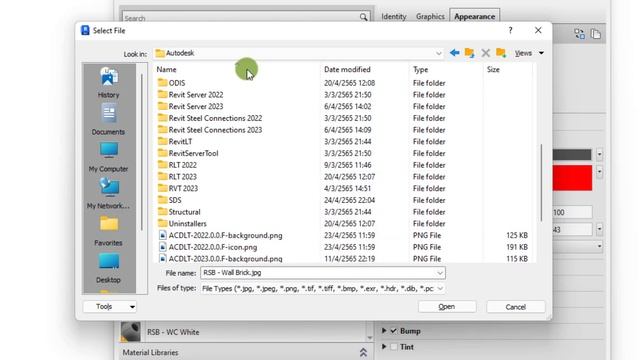Click the help question mark button
This screenshot has width=640, height=360.
(x=510, y=30)
